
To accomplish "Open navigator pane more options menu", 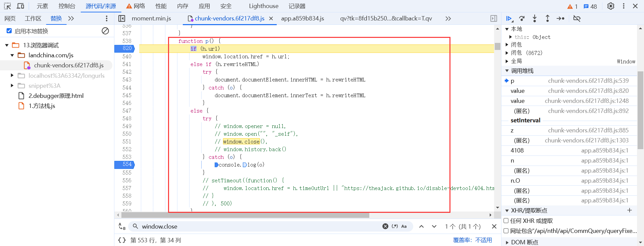I will 107,18.
